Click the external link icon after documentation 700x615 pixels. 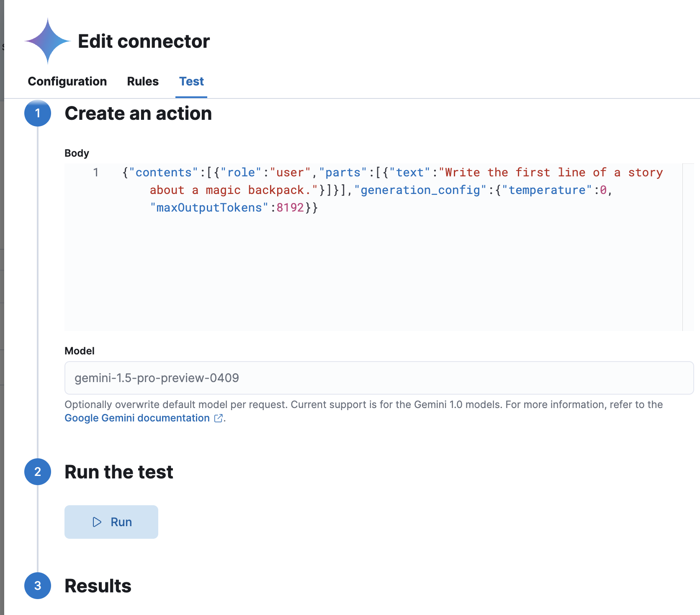click(218, 418)
